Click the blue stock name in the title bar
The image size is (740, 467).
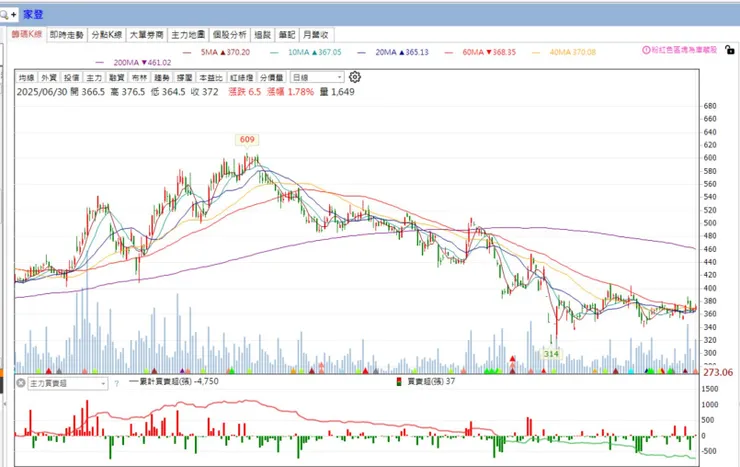coord(33,15)
